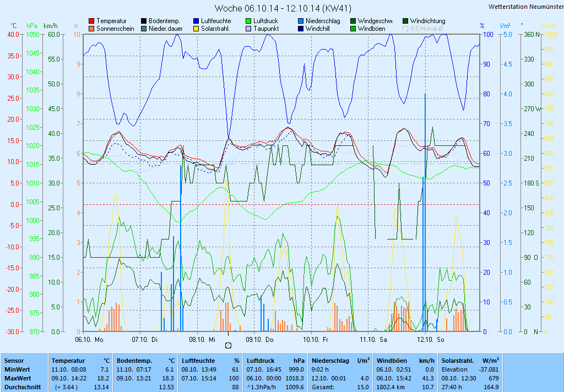564x392 pixels.
Task: Click the Sensor header in the table
Action: 14,361
